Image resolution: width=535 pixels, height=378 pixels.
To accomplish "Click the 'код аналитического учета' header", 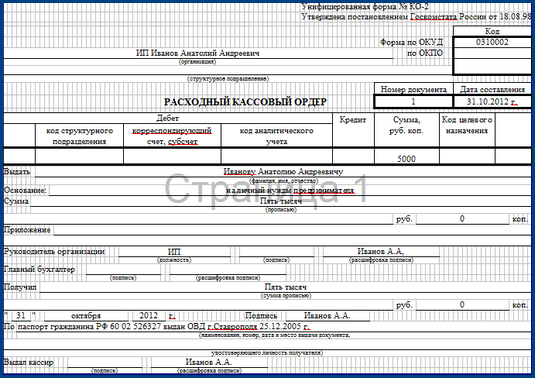I will (x=276, y=136).
